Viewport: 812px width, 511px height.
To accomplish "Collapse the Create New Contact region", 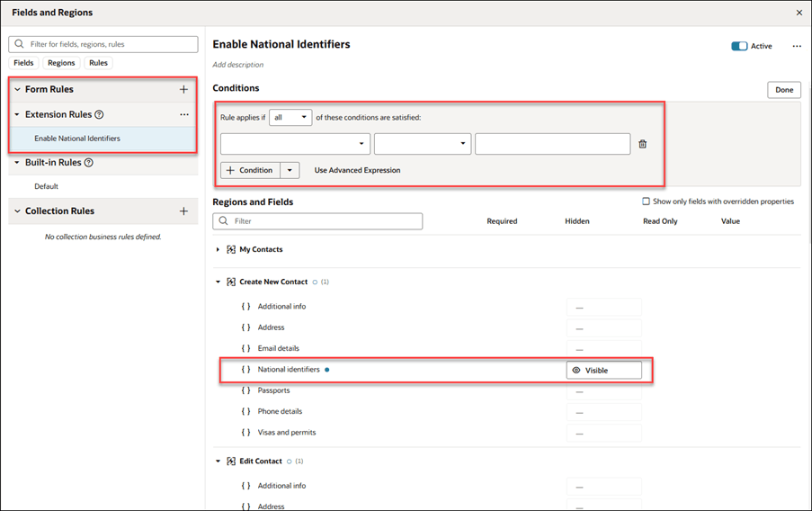I will pyautogui.click(x=218, y=282).
